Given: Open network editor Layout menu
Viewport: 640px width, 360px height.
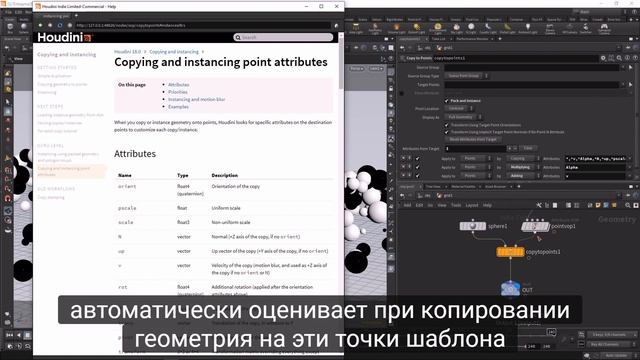Looking at the screenshot, I should click(472, 205).
